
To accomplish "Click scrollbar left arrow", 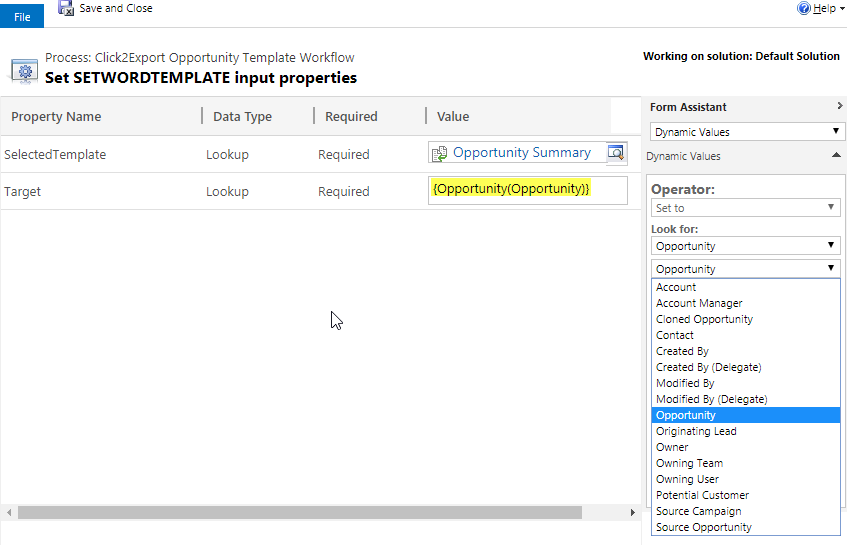I will [9, 512].
